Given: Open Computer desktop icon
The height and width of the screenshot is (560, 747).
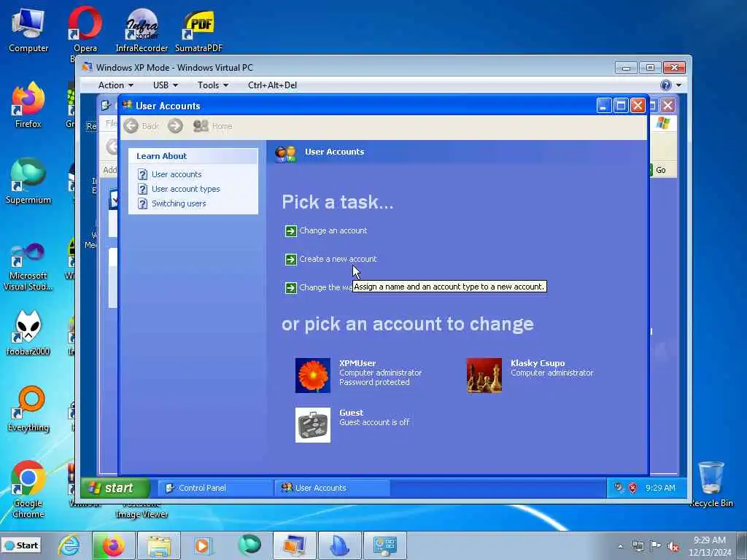Looking at the screenshot, I should click(x=28, y=30).
